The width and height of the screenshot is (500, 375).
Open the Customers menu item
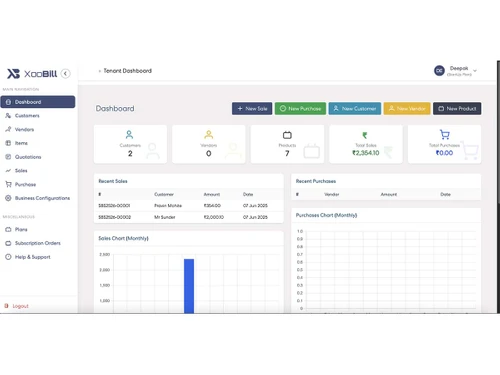(38, 116)
